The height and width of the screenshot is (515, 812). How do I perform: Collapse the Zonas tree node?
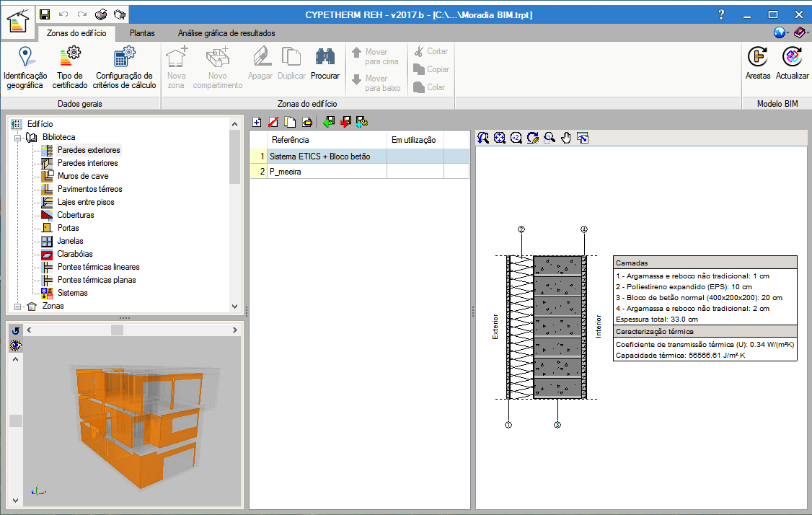(x=17, y=307)
